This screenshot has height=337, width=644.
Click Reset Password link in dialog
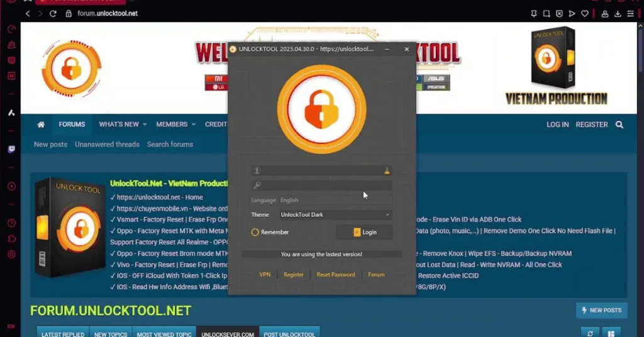336,275
